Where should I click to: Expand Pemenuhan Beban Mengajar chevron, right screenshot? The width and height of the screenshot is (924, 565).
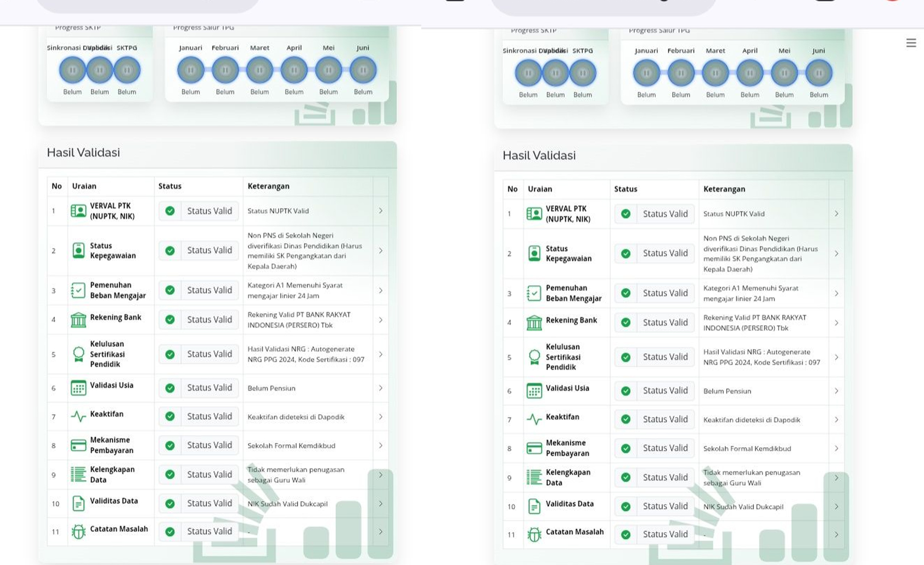coord(836,294)
